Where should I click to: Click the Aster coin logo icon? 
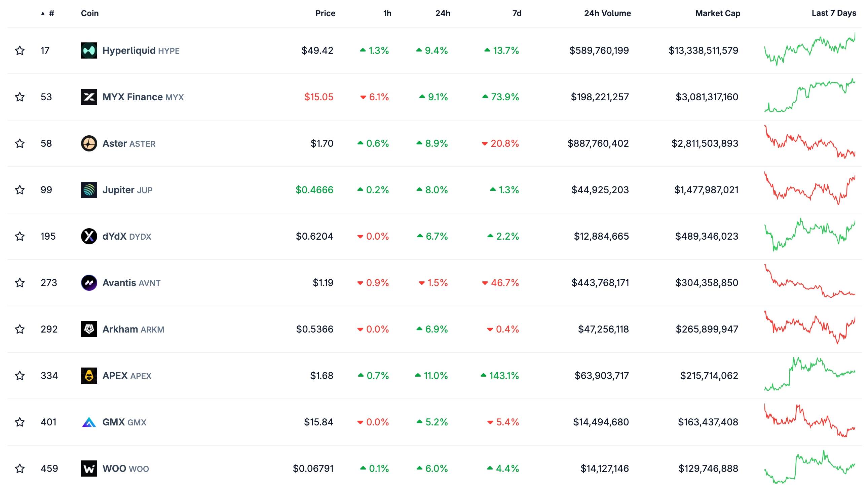click(89, 143)
